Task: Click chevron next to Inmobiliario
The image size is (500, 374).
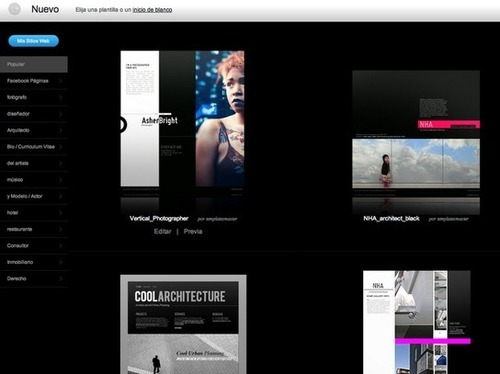Action: point(61,262)
